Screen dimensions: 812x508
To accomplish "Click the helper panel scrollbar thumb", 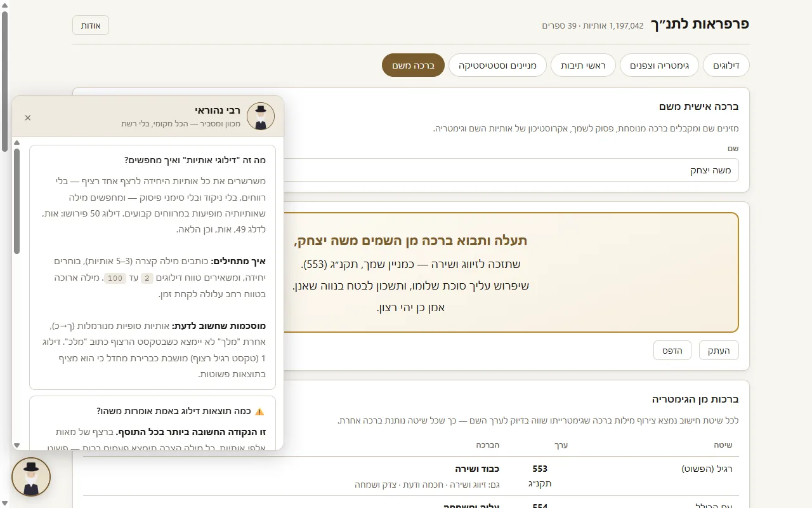I will (x=17, y=200).
